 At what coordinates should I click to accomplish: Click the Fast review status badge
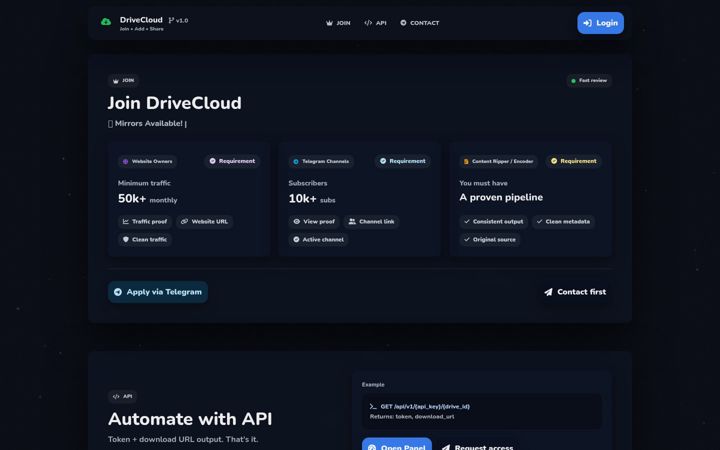pyautogui.click(x=589, y=80)
